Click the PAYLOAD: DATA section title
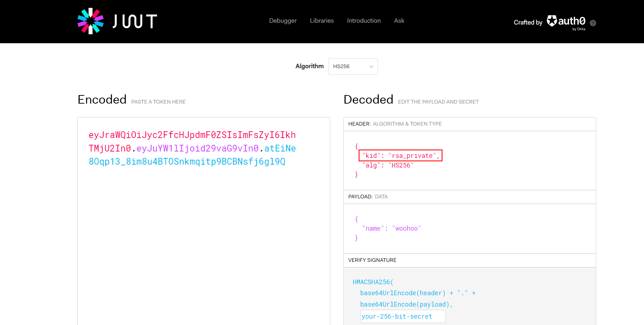The image size is (644, 325). 368,197
